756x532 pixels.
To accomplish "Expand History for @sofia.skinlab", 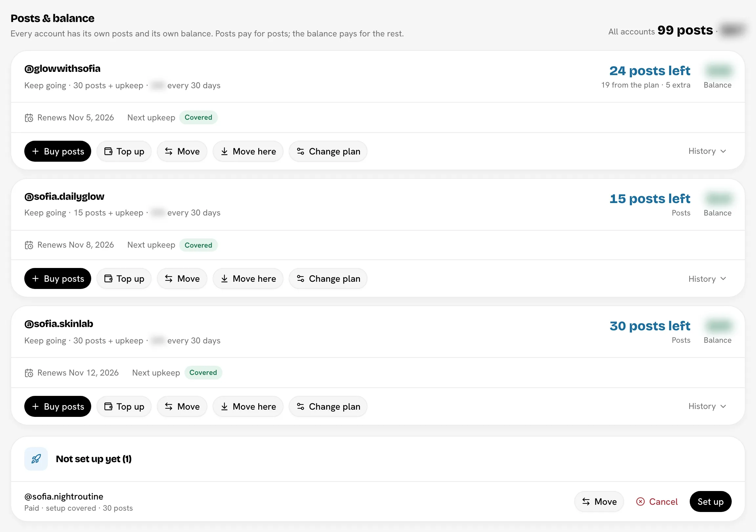I will click(707, 406).
